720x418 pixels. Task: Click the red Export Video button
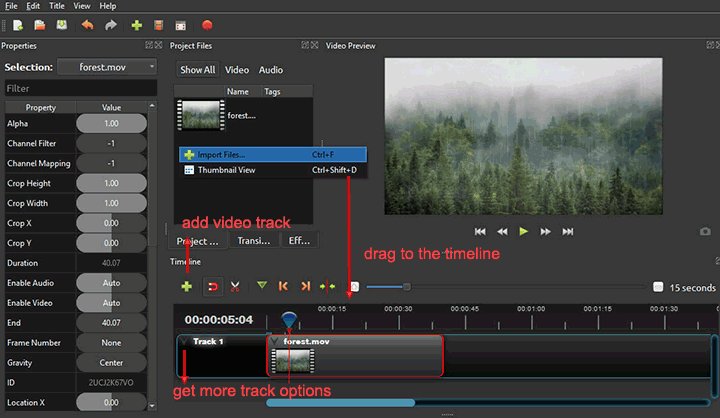coord(207,24)
